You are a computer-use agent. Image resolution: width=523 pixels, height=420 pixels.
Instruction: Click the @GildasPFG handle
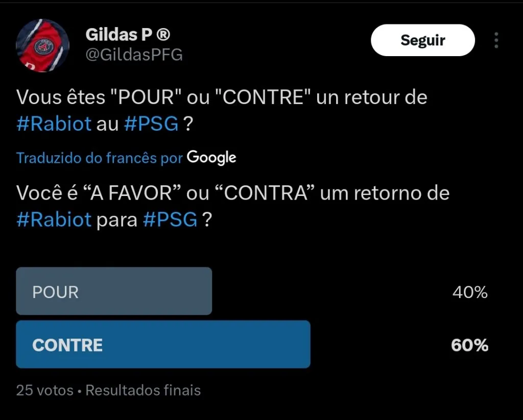(x=134, y=55)
